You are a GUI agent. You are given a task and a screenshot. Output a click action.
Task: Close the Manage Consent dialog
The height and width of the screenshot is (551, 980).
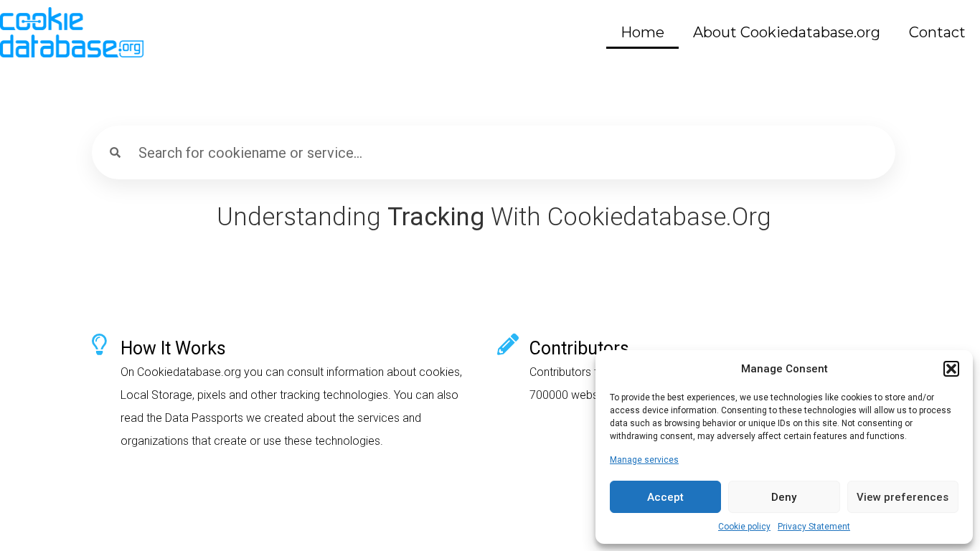(x=951, y=369)
